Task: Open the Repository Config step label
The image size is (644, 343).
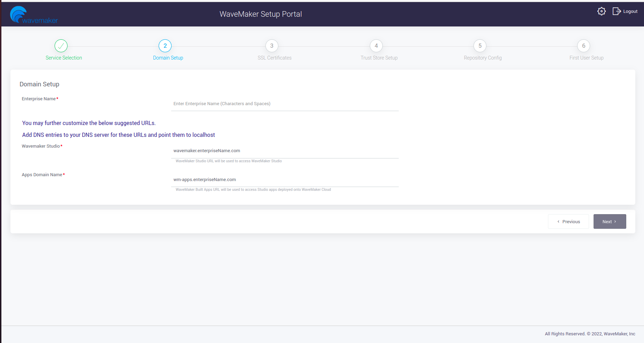Action: [483, 58]
